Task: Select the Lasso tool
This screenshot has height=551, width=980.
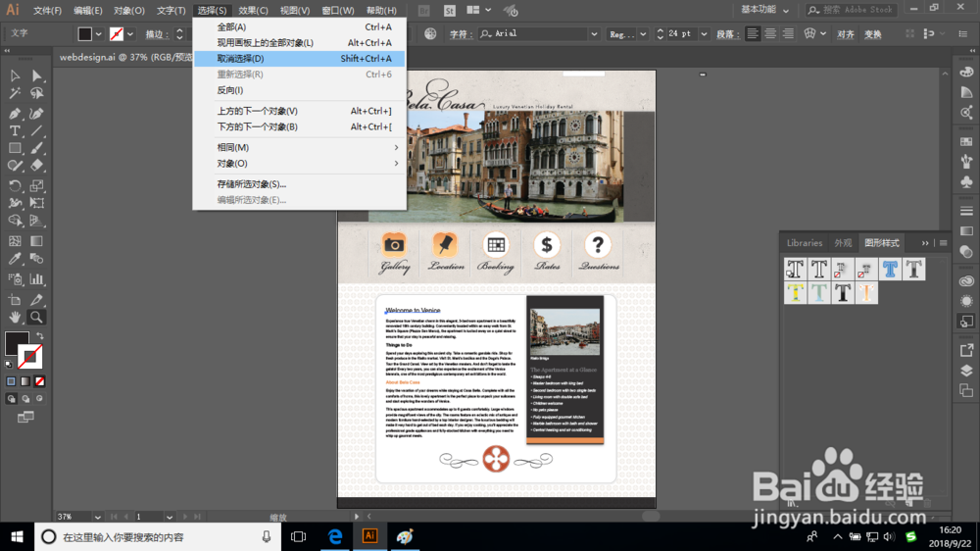Action: coord(36,93)
